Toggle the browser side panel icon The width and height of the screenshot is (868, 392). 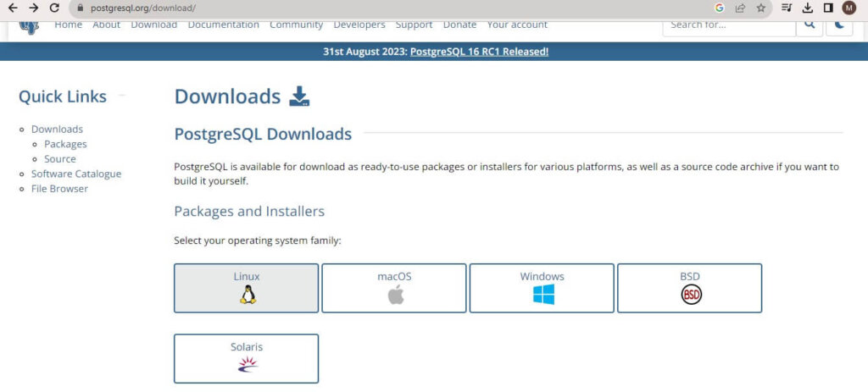click(x=828, y=8)
